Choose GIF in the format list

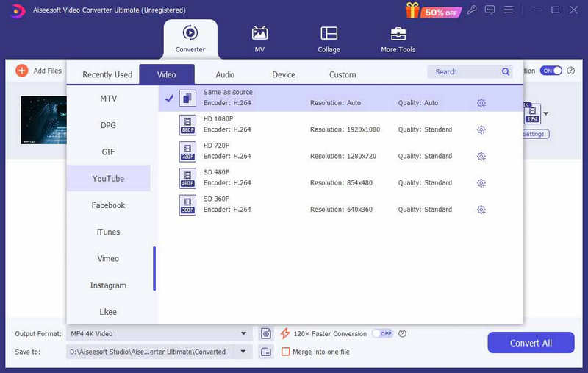[108, 152]
